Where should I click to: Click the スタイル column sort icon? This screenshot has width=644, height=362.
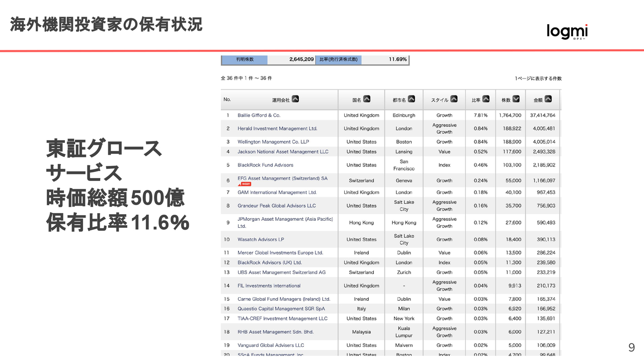(454, 100)
